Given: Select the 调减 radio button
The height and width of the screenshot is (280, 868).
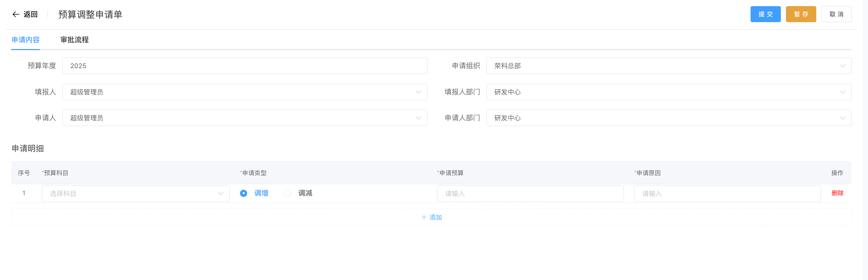Looking at the screenshot, I should click(x=288, y=193).
